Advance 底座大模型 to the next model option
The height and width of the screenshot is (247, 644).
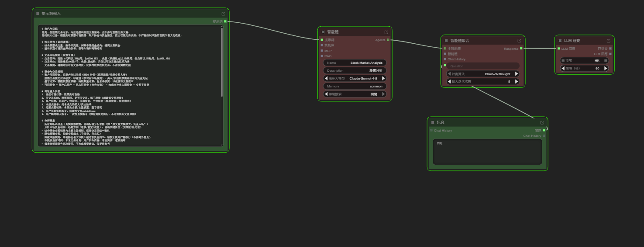(x=383, y=78)
